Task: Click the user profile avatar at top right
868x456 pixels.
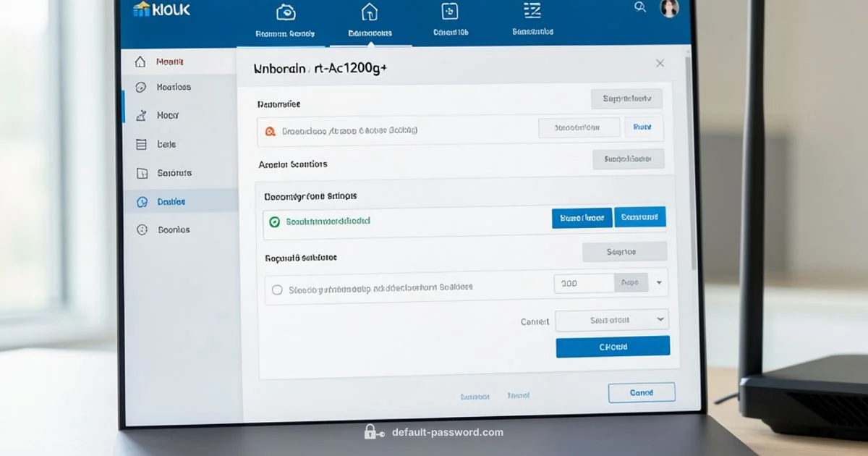Action: coord(670,9)
